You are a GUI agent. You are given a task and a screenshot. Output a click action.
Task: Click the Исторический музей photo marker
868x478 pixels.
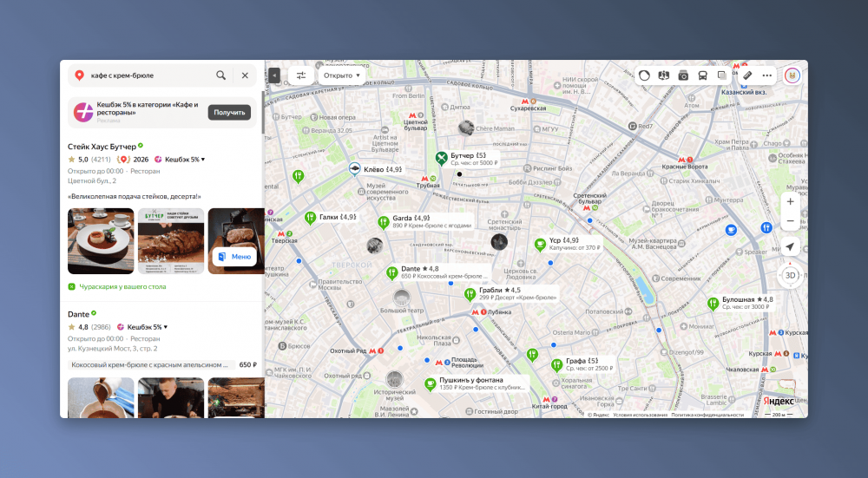(394, 379)
